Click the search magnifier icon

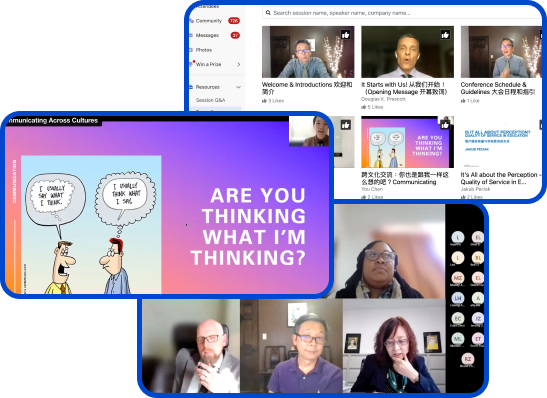[x=268, y=13]
